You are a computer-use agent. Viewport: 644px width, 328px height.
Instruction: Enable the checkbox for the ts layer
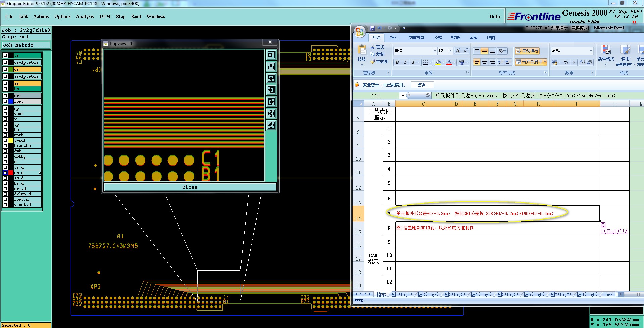pyautogui.click(x=5, y=55)
